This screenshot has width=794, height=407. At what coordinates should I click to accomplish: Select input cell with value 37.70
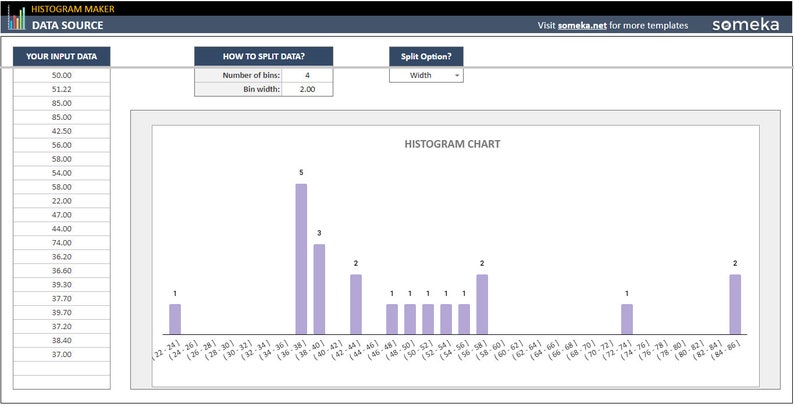point(61,299)
